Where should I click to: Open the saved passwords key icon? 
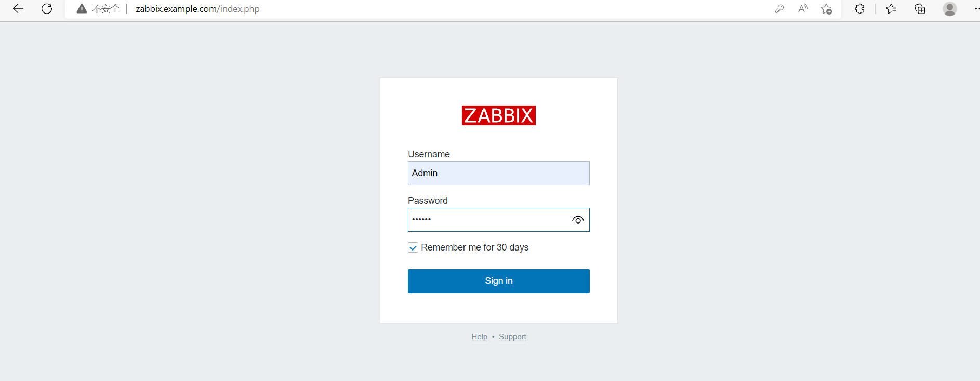click(x=779, y=9)
